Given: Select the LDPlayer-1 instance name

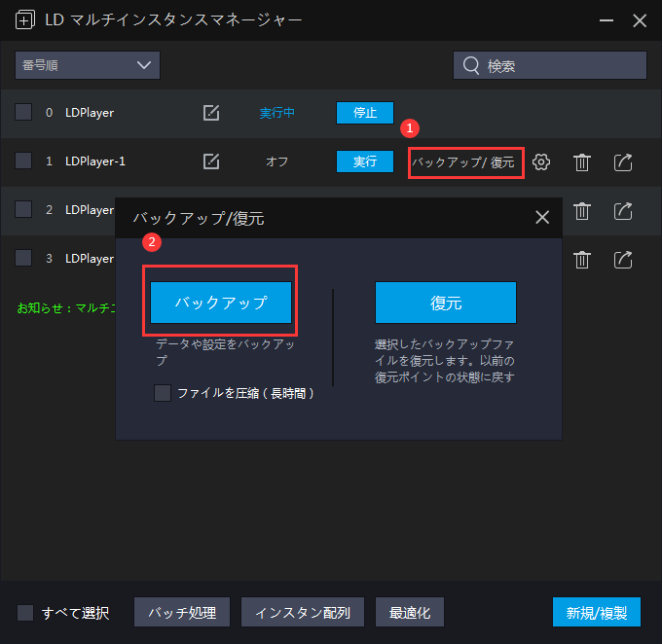Looking at the screenshot, I should click(95, 161).
